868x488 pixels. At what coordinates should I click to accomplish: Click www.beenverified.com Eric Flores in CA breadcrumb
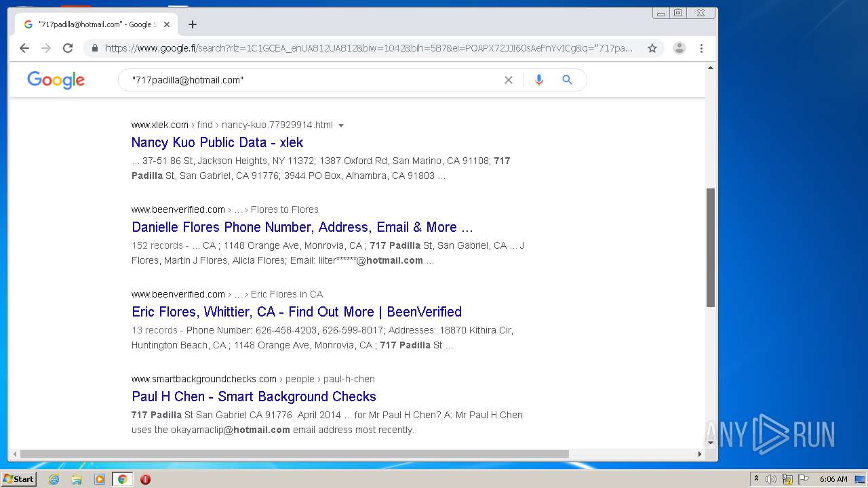tap(227, 294)
